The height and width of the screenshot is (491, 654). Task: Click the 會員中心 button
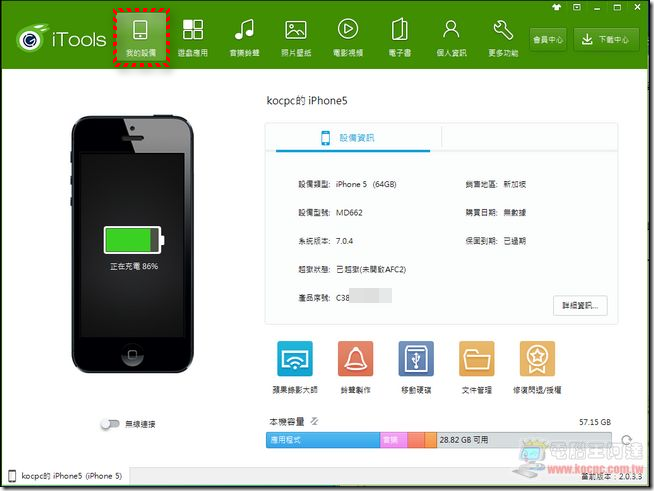pyautogui.click(x=548, y=40)
